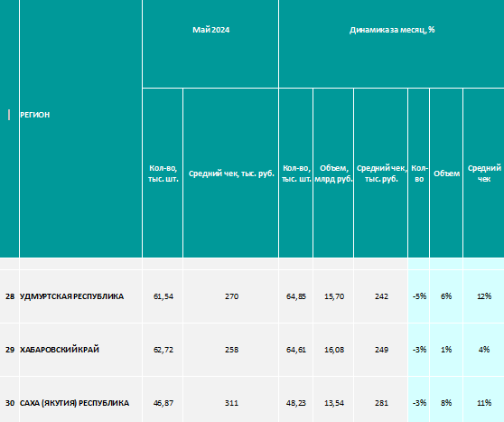
Task: Click the cell showing 16,08
Action: [x=333, y=350]
